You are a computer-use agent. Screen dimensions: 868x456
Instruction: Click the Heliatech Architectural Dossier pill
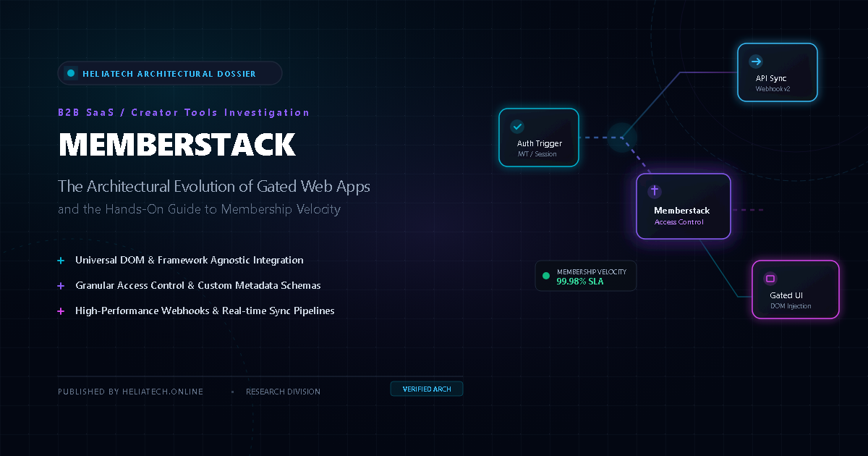(x=170, y=73)
